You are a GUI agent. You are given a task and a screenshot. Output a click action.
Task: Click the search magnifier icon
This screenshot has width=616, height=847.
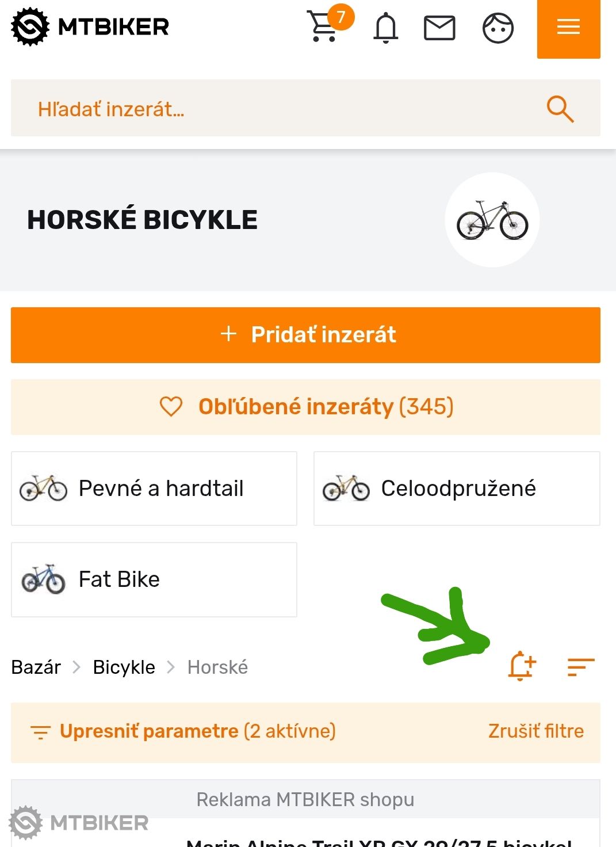pyautogui.click(x=560, y=109)
